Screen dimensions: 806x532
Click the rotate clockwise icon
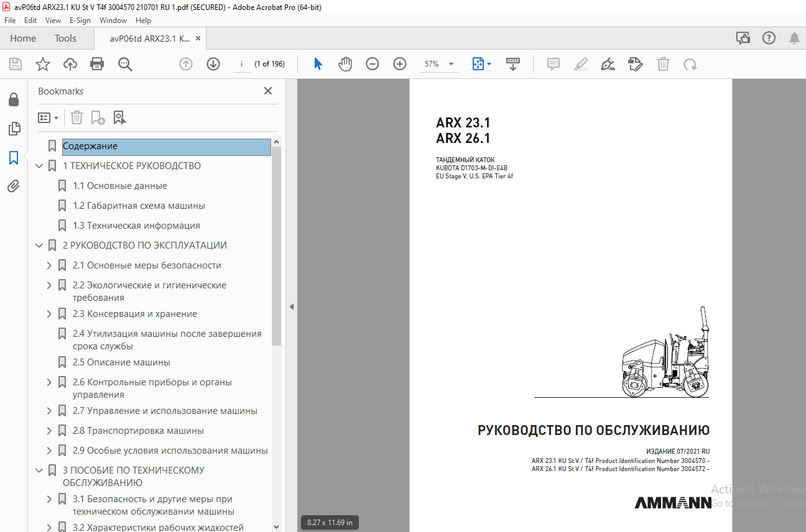point(690,64)
